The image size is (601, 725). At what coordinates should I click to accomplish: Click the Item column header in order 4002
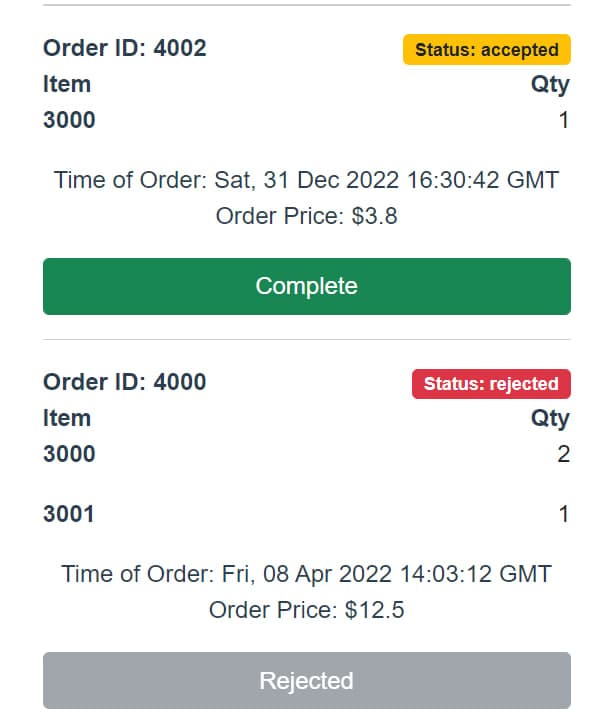(67, 84)
